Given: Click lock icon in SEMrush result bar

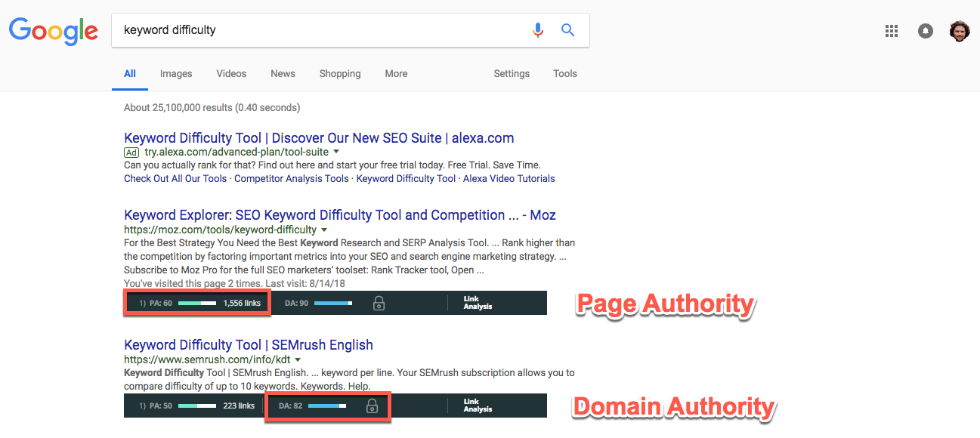Looking at the screenshot, I should 372,406.
